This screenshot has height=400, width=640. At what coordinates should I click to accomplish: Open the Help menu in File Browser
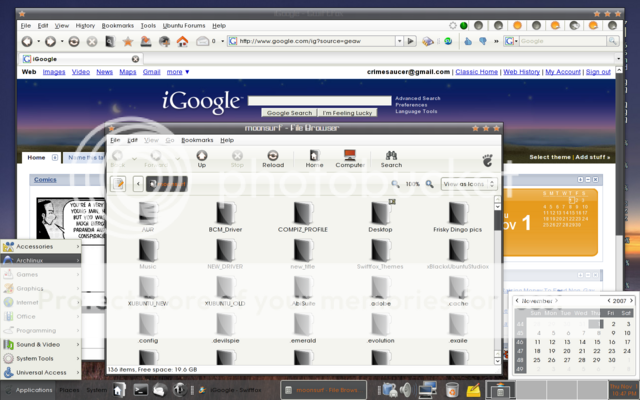(x=227, y=140)
